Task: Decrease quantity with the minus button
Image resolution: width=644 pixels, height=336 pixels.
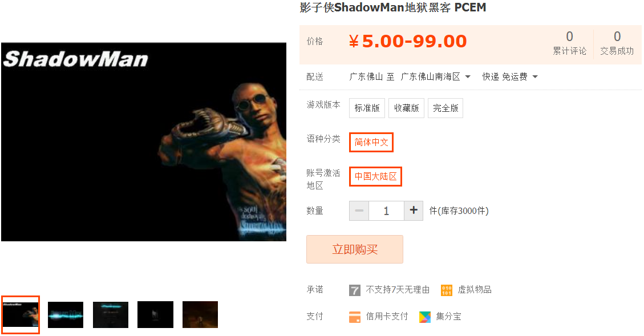Action: click(359, 210)
